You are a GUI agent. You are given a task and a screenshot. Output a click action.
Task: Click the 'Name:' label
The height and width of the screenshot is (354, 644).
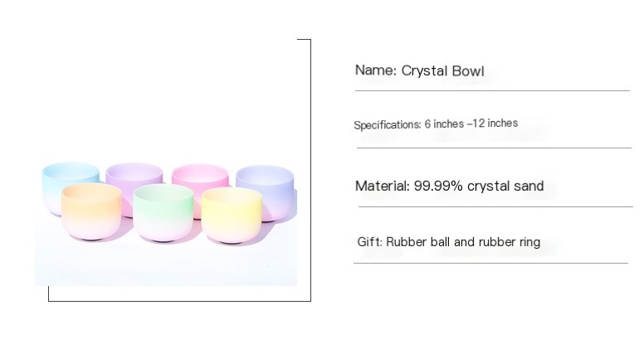376,70
